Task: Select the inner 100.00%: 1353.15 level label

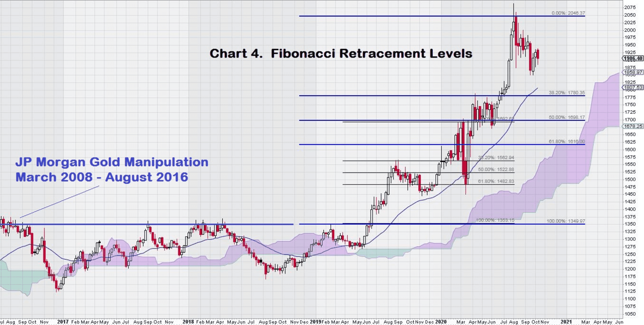Action: (495, 220)
